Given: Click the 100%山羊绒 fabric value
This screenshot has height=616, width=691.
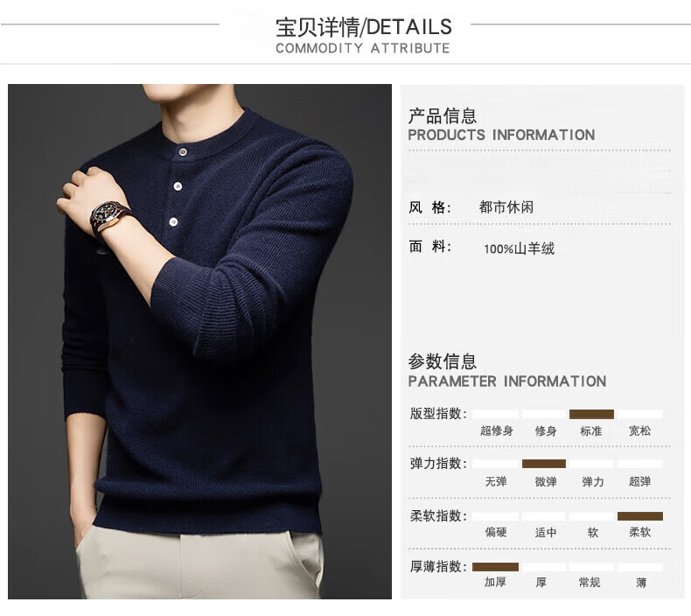Looking at the screenshot, I should tap(520, 248).
